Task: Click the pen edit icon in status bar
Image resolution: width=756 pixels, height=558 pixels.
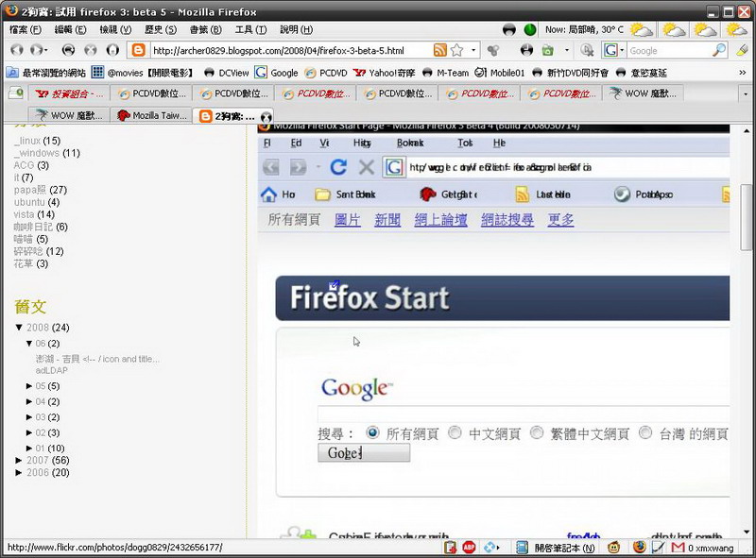Action: [658, 548]
